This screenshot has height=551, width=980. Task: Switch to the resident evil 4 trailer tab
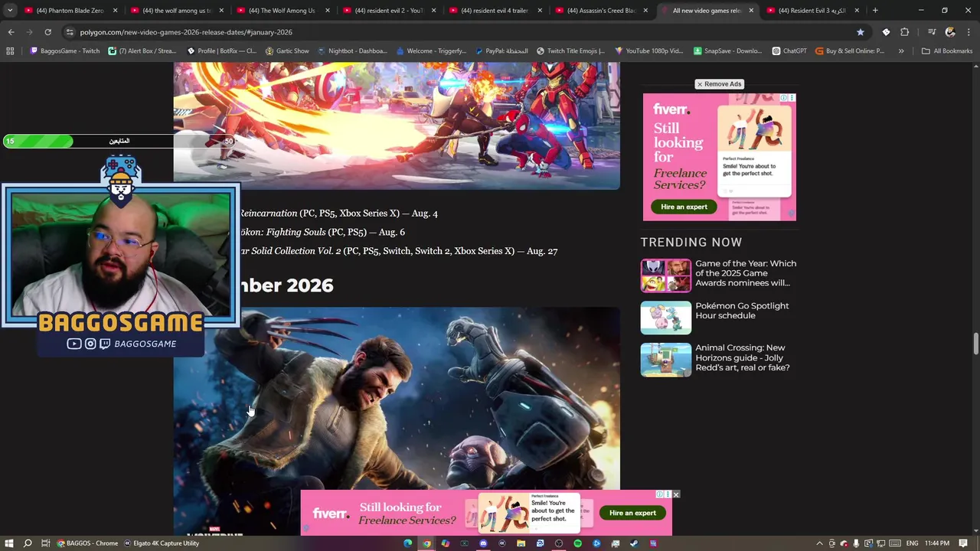tap(494, 11)
